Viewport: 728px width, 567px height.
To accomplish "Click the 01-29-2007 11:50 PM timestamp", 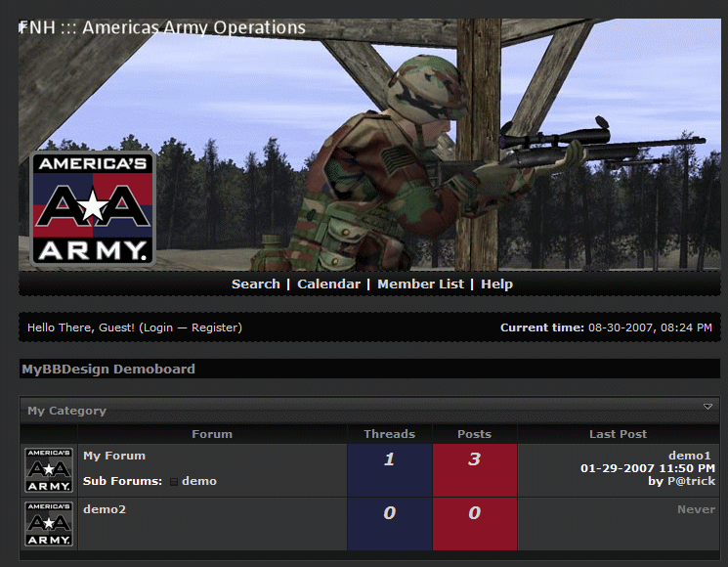I will [x=648, y=468].
